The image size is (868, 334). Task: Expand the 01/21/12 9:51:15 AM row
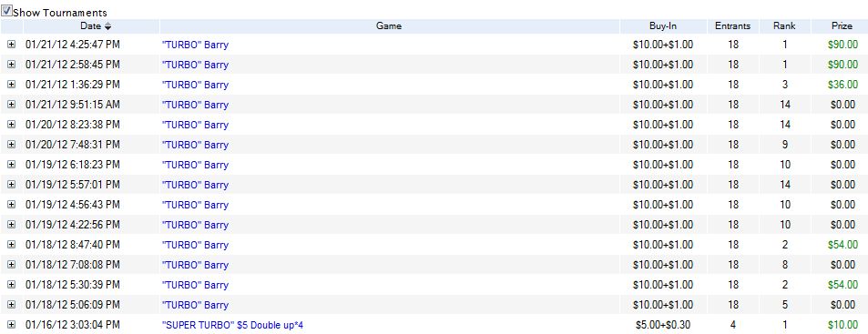pos(12,105)
